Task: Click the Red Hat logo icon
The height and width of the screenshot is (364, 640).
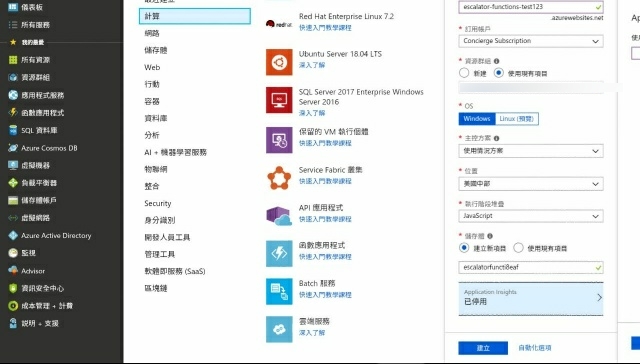Action: point(279,24)
